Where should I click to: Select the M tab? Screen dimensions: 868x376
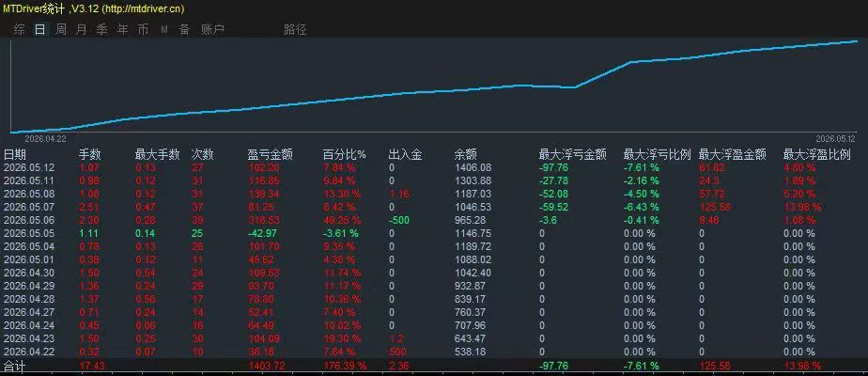point(163,30)
